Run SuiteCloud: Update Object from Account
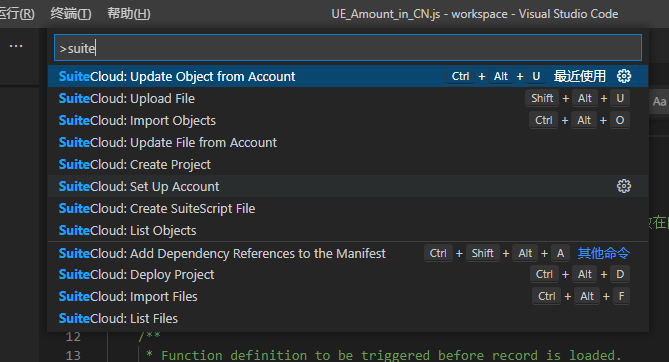The image size is (669, 362). pyautogui.click(x=348, y=76)
